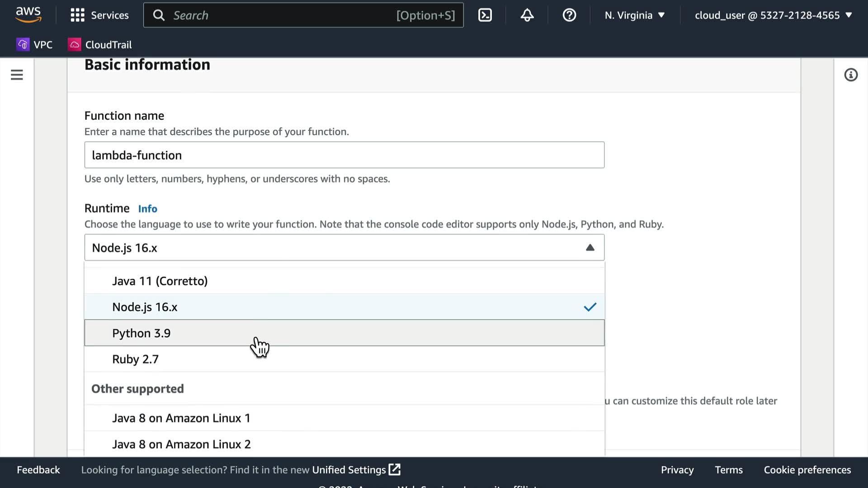Click the AWS logo home icon
Viewport: 868px width, 488px height.
(x=28, y=15)
